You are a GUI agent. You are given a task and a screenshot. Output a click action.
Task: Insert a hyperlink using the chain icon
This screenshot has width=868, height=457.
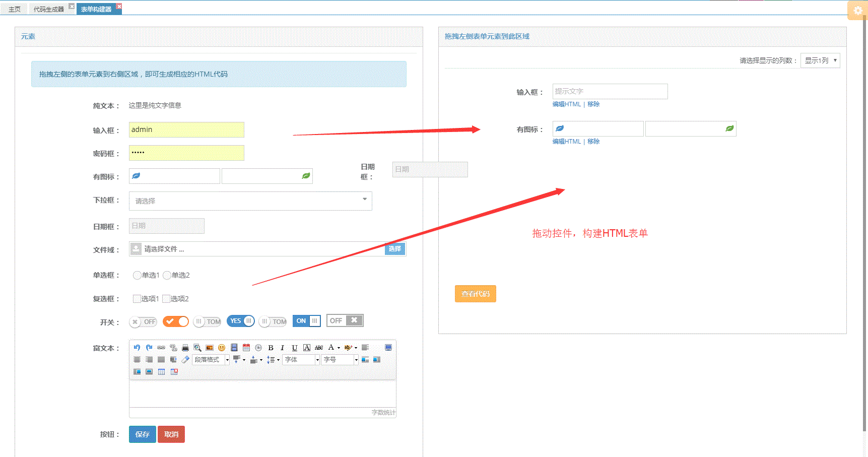(161, 348)
